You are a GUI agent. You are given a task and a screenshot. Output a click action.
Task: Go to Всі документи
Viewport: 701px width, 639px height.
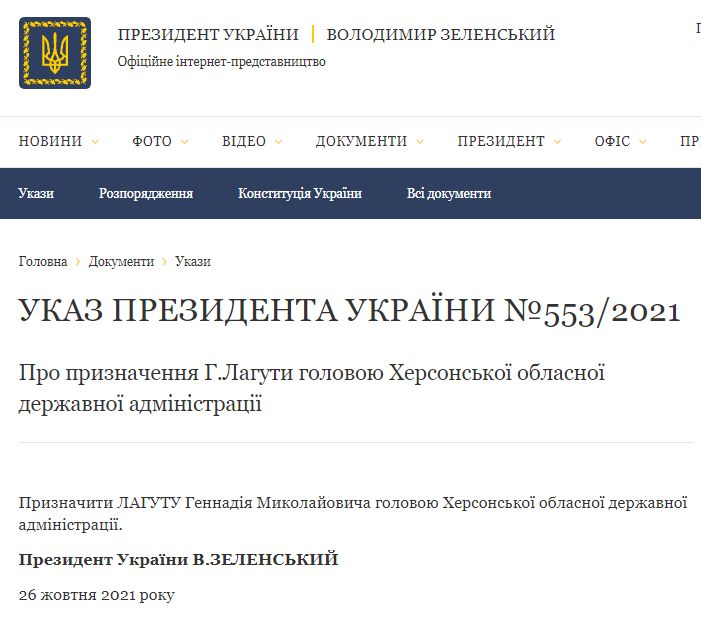(x=449, y=194)
